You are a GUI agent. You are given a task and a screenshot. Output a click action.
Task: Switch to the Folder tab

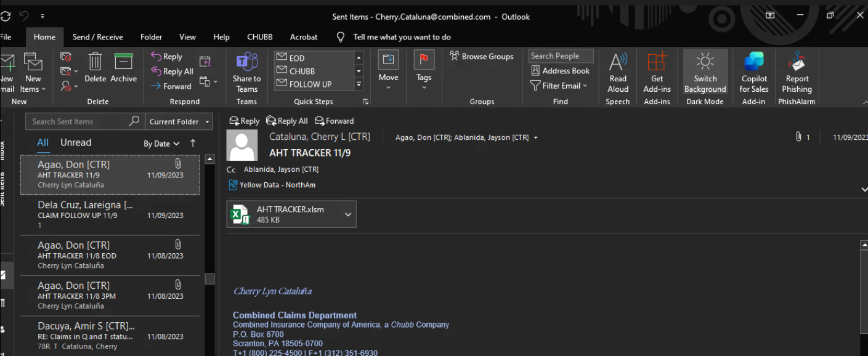click(x=151, y=37)
